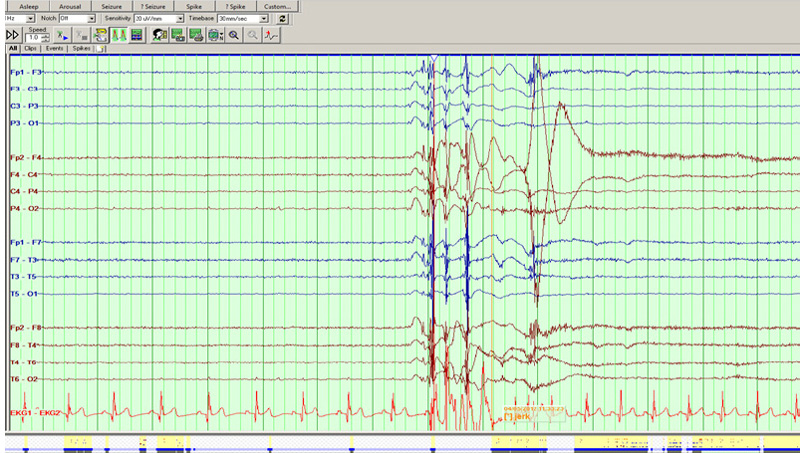This screenshot has height=453, width=800.
Task: Click the montage icon left of green peaks
Action: (101, 35)
